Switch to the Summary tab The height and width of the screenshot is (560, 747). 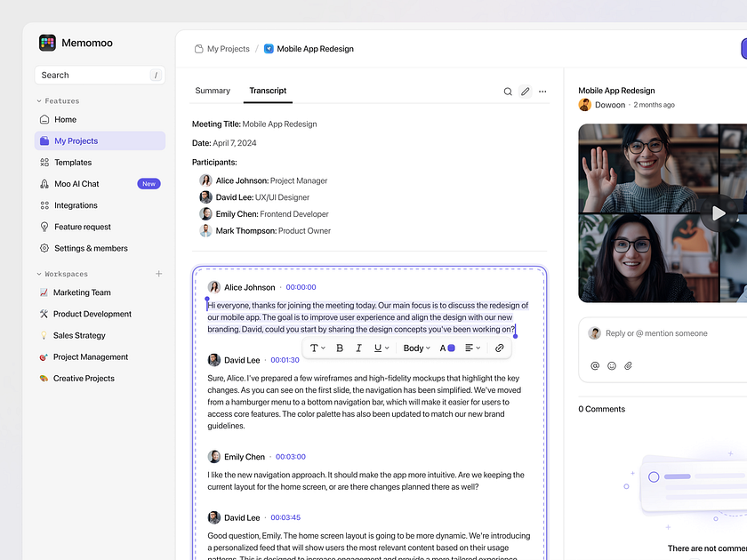pyautogui.click(x=213, y=91)
